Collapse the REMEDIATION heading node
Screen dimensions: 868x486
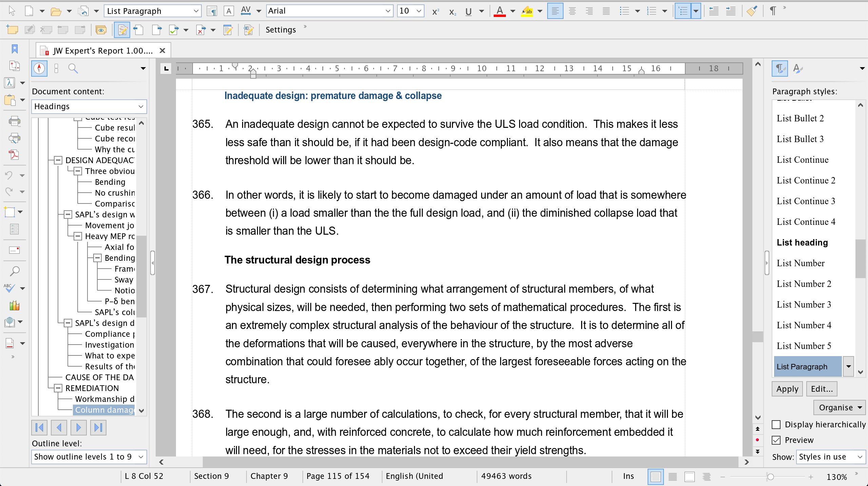coord(58,388)
